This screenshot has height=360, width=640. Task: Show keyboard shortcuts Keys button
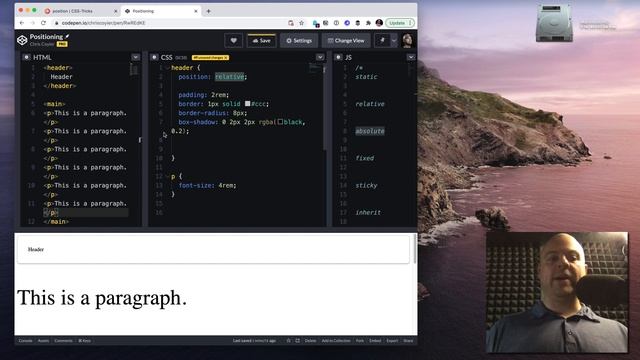pyautogui.click(x=84, y=340)
